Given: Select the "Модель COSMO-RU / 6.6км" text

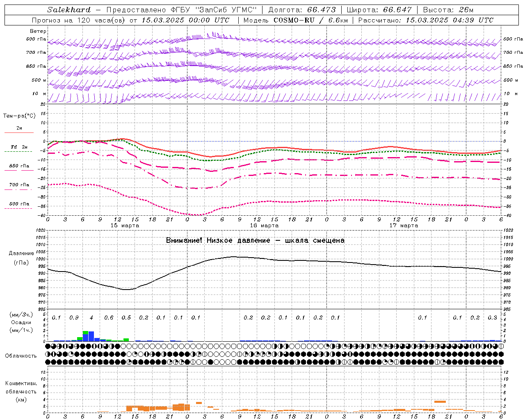Looking at the screenshot, I should pyautogui.click(x=296, y=20).
